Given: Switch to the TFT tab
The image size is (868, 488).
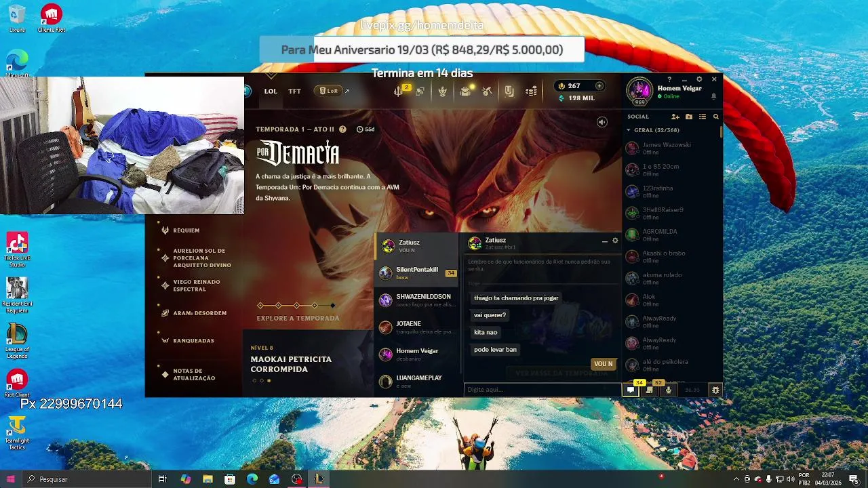Looking at the screenshot, I should click(x=294, y=91).
